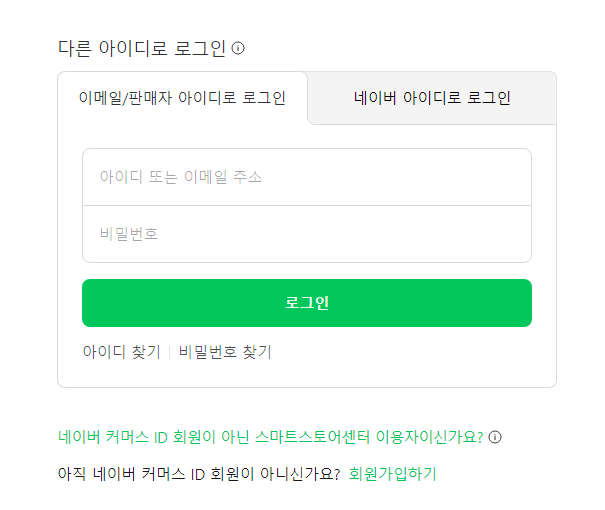This screenshot has width=605, height=510.
Task: Open the 네이버 아이디로 로그인 tab
Action: point(432,98)
